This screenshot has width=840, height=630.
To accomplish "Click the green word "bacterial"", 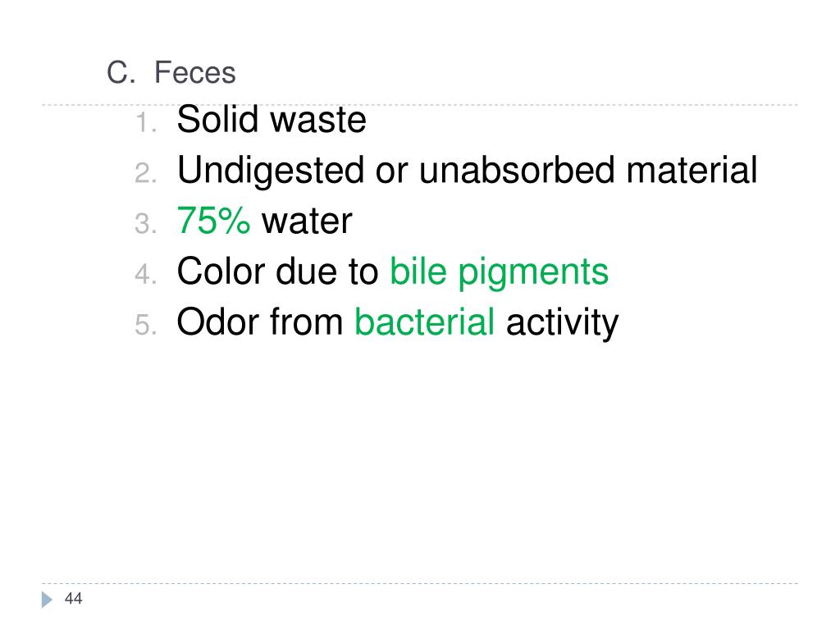I will 424,323.
